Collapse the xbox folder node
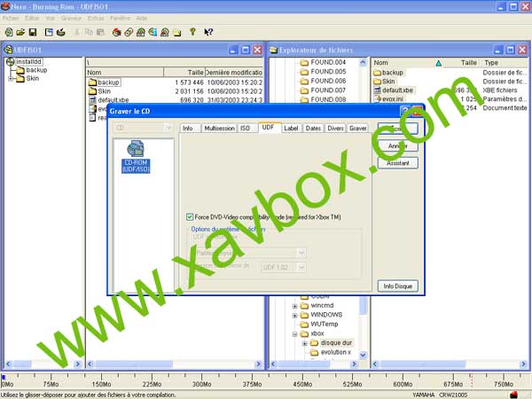The width and height of the screenshot is (532, 399). click(294, 334)
